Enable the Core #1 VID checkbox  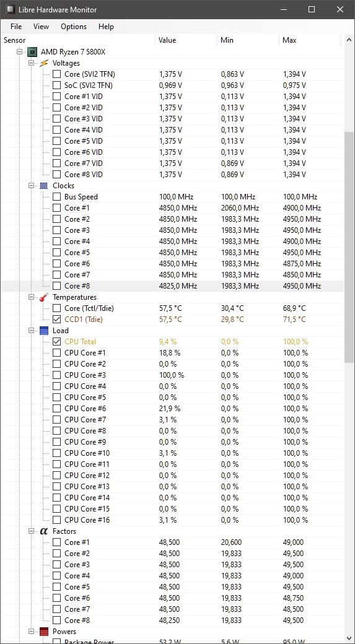(x=57, y=97)
